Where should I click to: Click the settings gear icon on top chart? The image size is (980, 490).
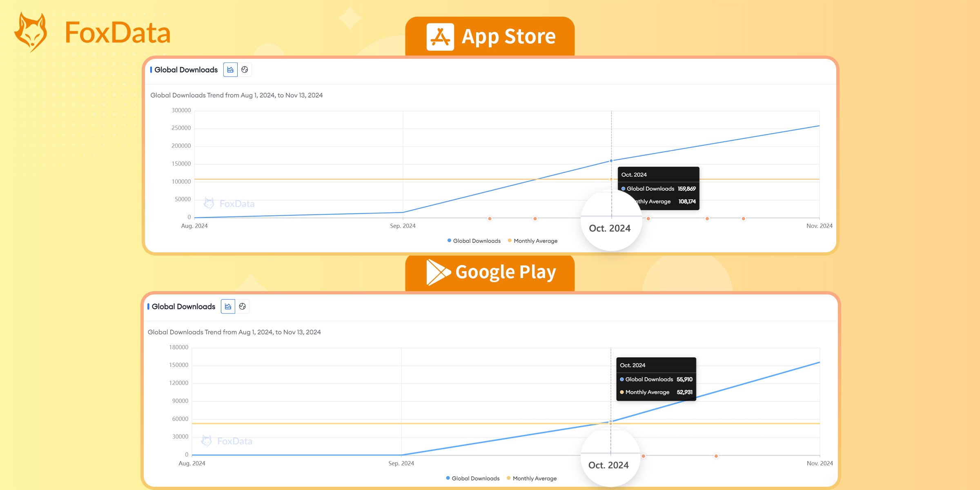tap(244, 69)
